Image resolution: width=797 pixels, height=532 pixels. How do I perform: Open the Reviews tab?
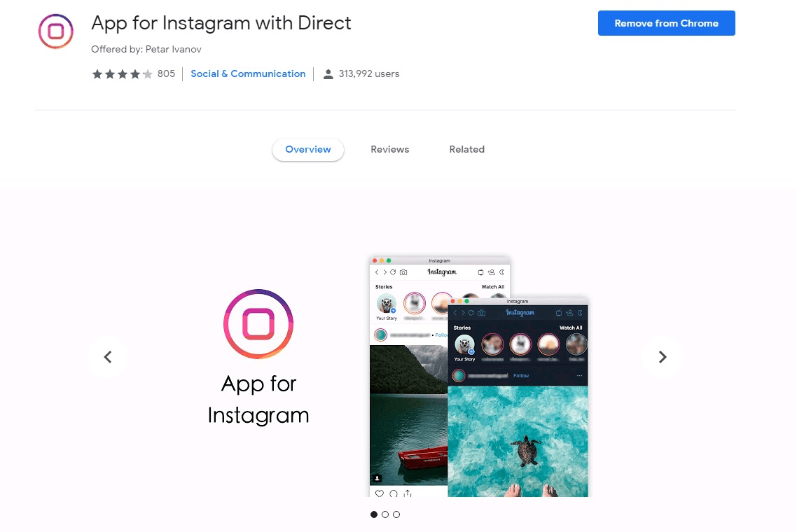point(390,149)
